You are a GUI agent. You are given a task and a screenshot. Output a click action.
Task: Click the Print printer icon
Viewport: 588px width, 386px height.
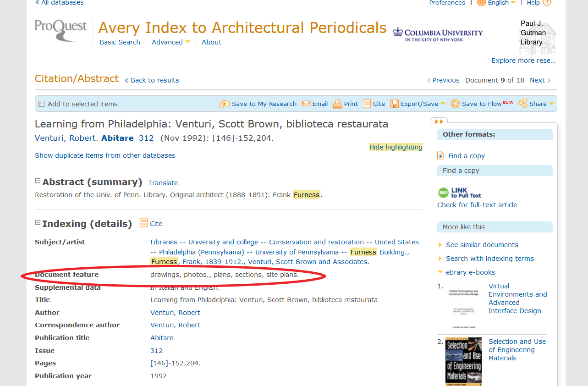point(337,104)
